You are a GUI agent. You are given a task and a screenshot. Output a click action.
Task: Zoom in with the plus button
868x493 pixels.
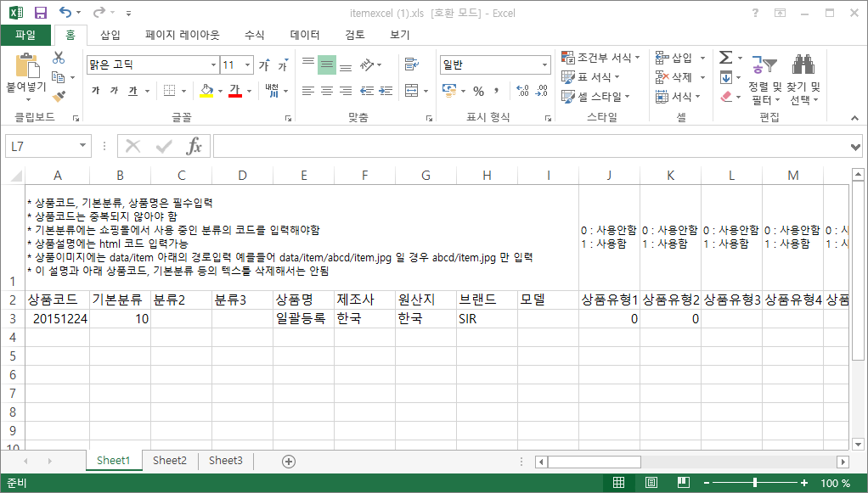[804, 483]
